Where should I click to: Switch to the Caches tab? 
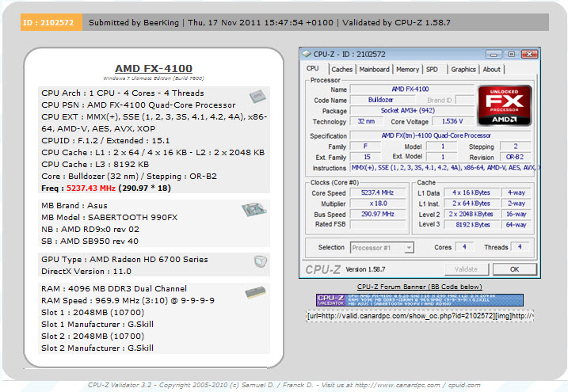(341, 70)
